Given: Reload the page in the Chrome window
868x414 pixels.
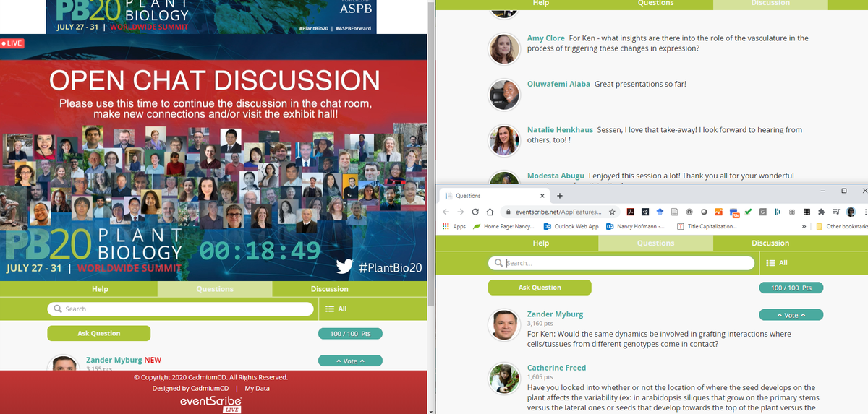Looking at the screenshot, I should pyautogui.click(x=475, y=212).
